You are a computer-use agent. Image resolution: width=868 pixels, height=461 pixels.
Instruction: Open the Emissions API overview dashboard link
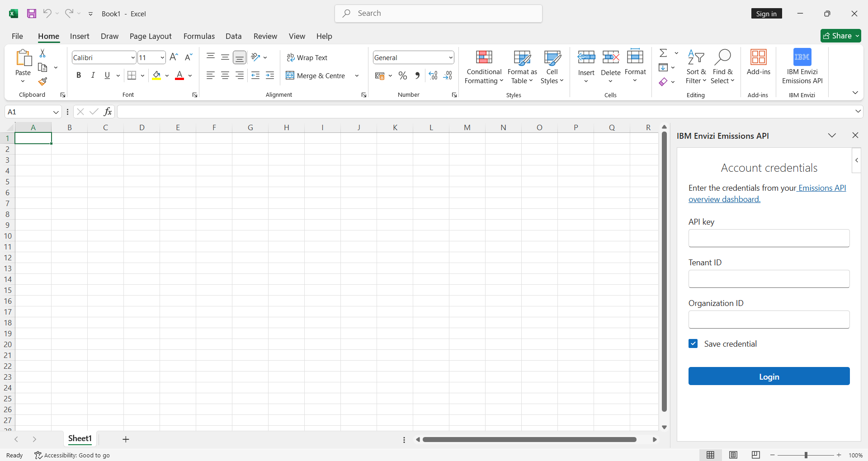coord(724,199)
